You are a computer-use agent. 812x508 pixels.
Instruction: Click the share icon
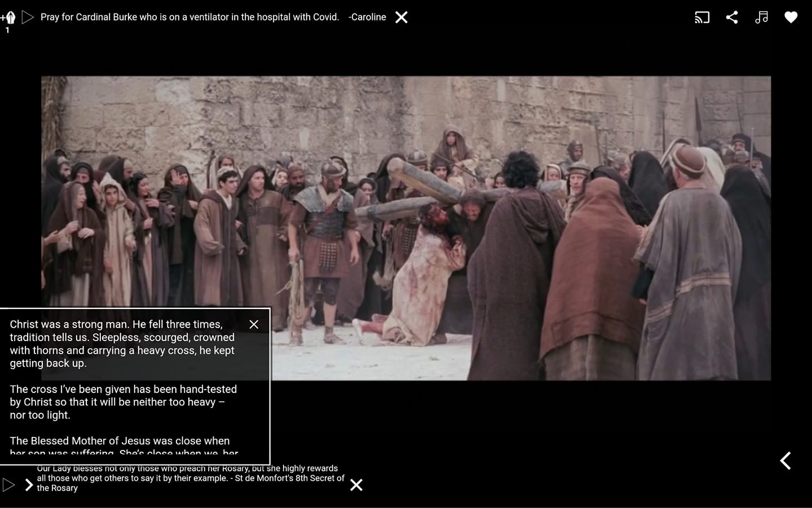(731, 17)
